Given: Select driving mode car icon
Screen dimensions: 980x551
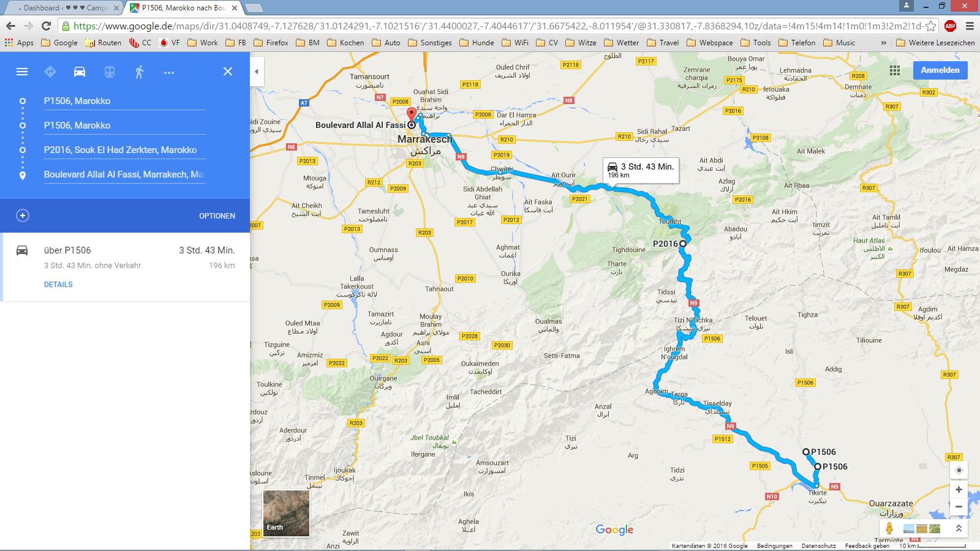Looking at the screenshot, I should (x=80, y=72).
